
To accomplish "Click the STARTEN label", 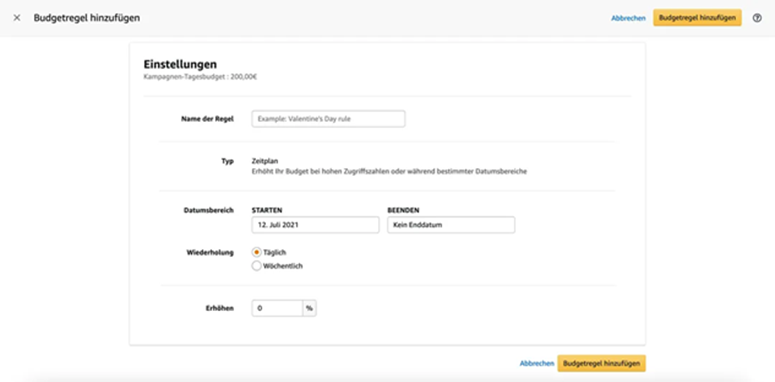I will pos(267,210).
